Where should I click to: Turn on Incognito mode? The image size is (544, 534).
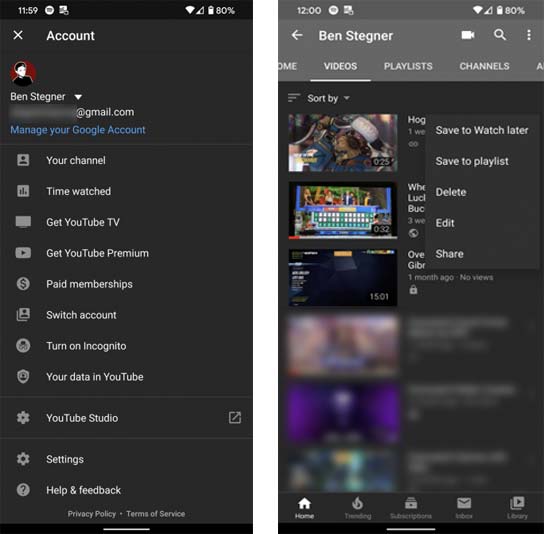pyautogui.click(x=86, y=346)
